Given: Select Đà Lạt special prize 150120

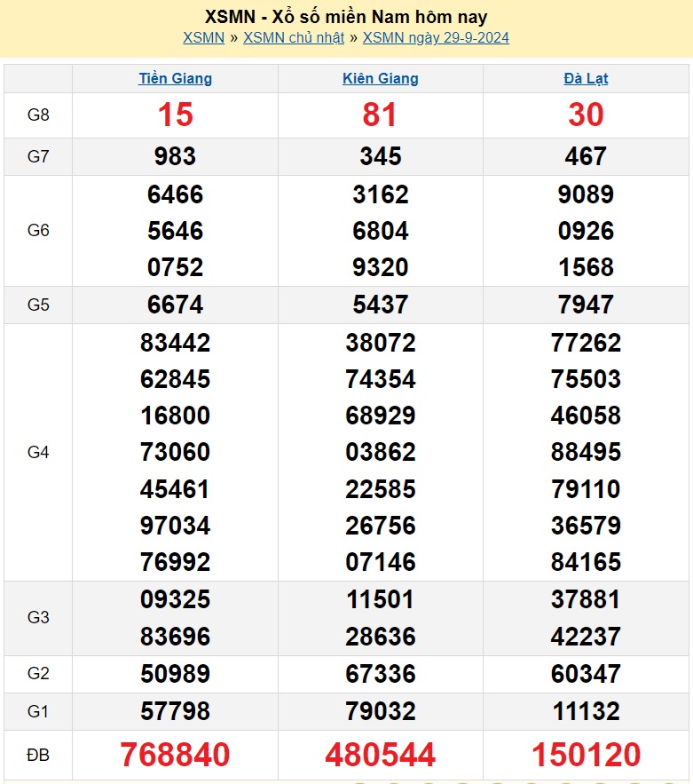Looking at the screenshot, I should (586, 755).
